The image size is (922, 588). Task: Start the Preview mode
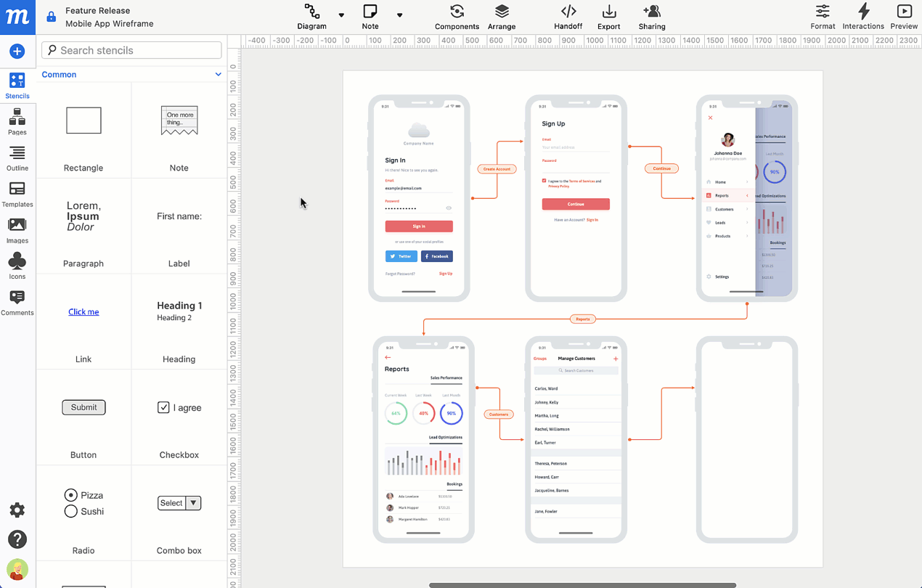pos(904,16)
